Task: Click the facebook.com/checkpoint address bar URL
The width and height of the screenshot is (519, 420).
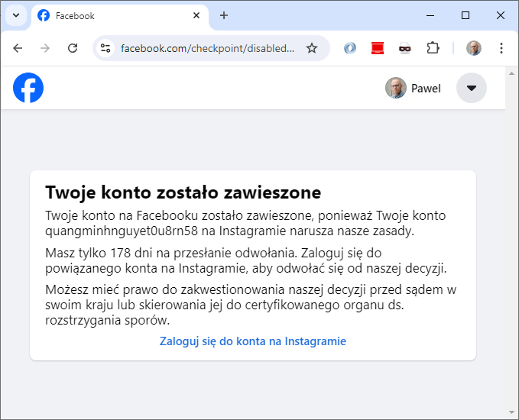Action: point(207,48)
